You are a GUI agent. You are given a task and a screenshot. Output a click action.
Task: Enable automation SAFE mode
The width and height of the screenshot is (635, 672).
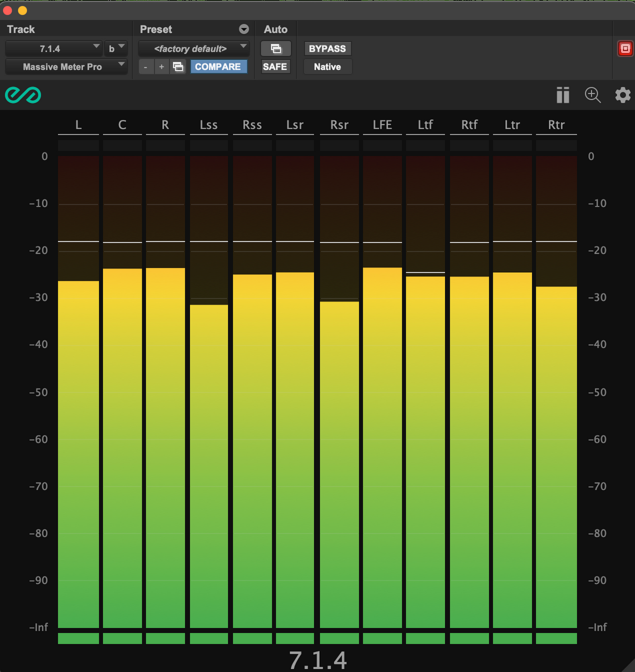(275, 67)
